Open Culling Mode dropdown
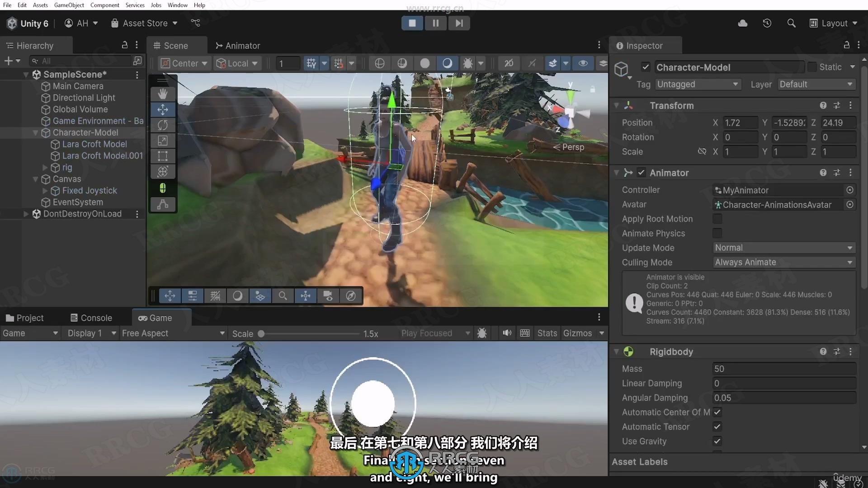This screenshot has width=868, height=488. [x=784, y=263]
